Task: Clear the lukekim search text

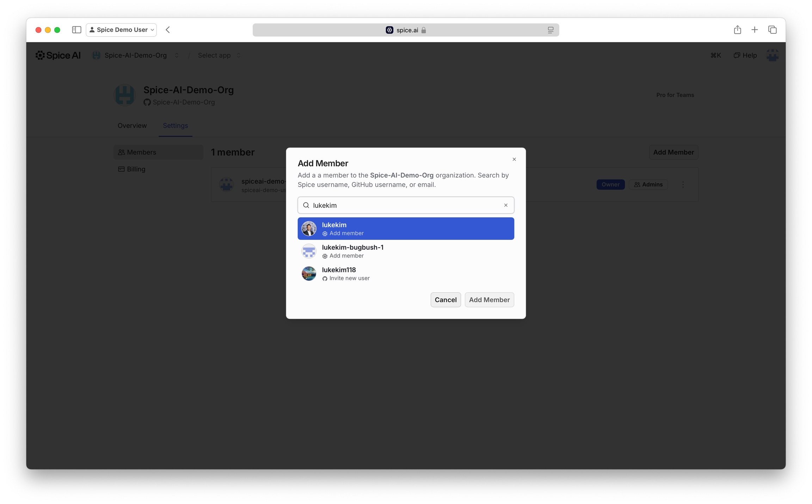Action: tap(505, 205)
